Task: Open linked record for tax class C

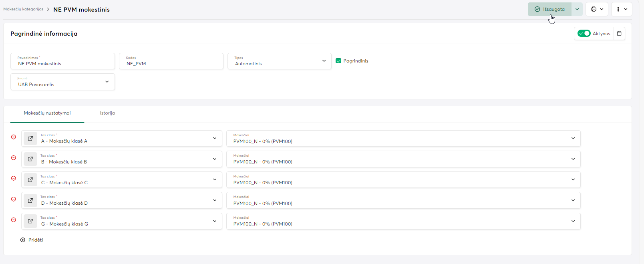Action: tap(30, 180)
